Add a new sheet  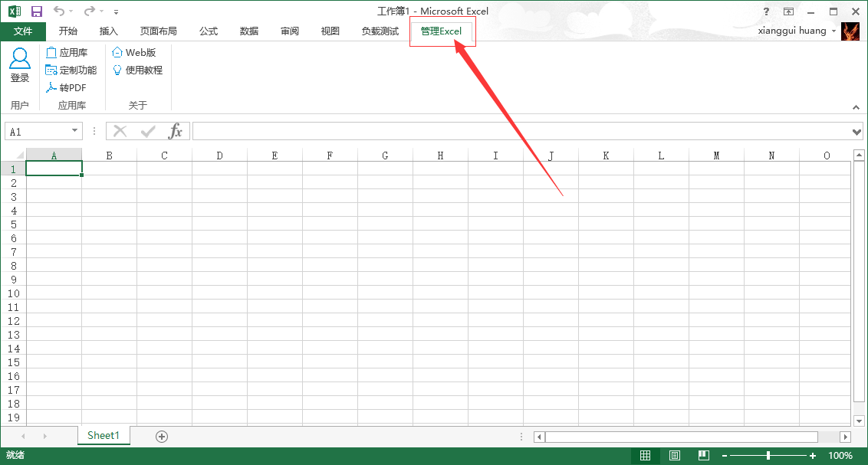pyautogui.click(x=162, y=437)
